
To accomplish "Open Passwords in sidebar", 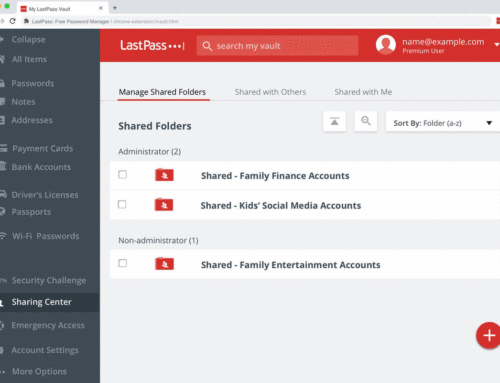I will point(33,83).
